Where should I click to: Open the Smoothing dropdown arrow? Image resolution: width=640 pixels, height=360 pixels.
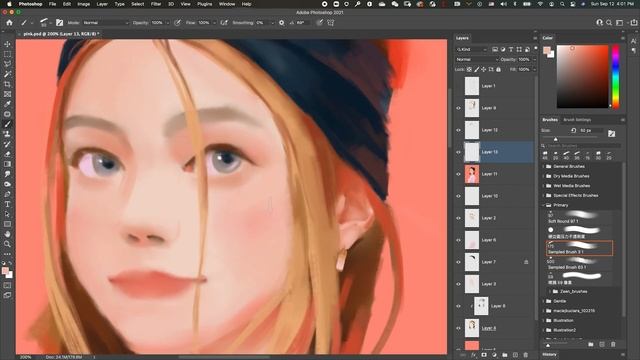click(x=273, y=23)
